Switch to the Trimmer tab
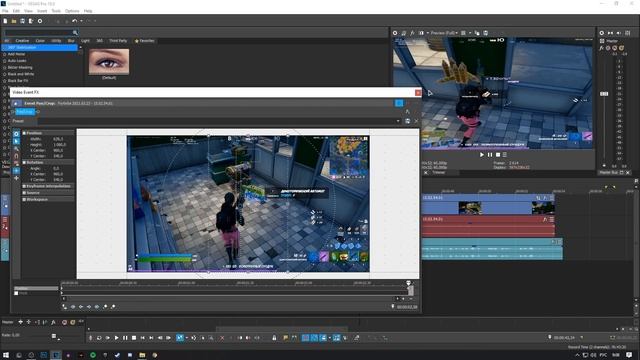640x360 pixels. tap(438, 173)
